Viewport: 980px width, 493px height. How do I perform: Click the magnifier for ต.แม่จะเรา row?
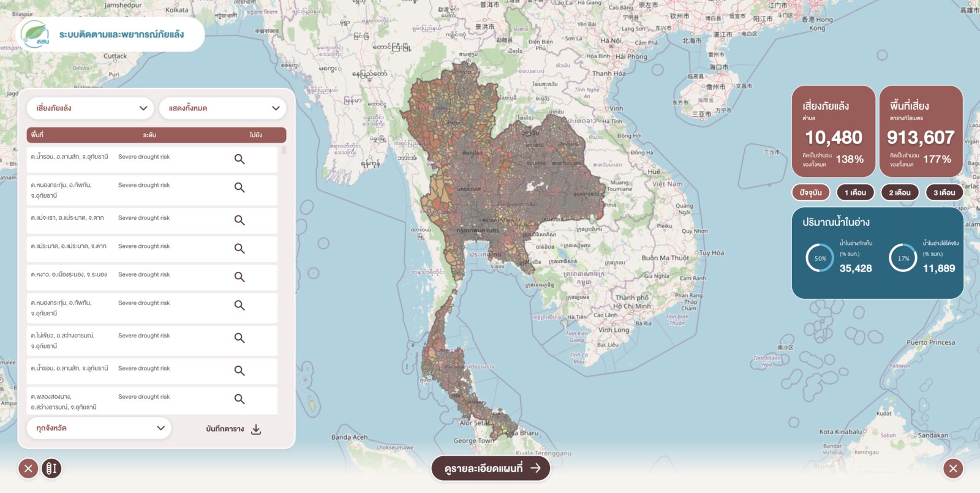click(x=239, y=220)
